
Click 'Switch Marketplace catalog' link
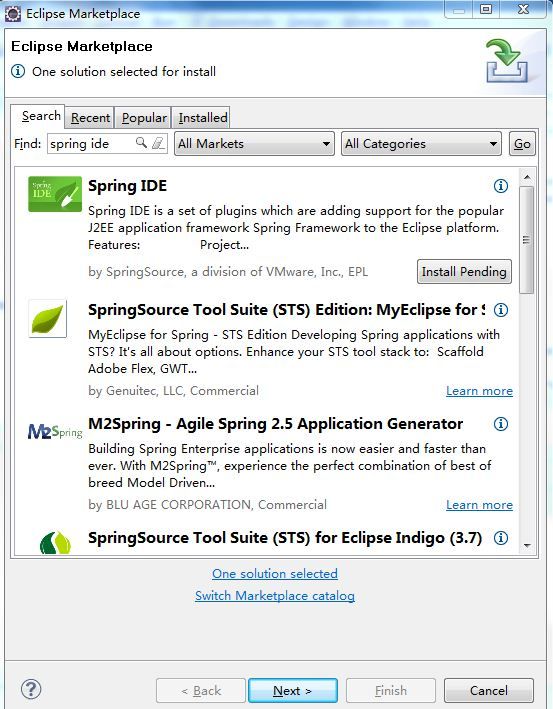[275, 596]
